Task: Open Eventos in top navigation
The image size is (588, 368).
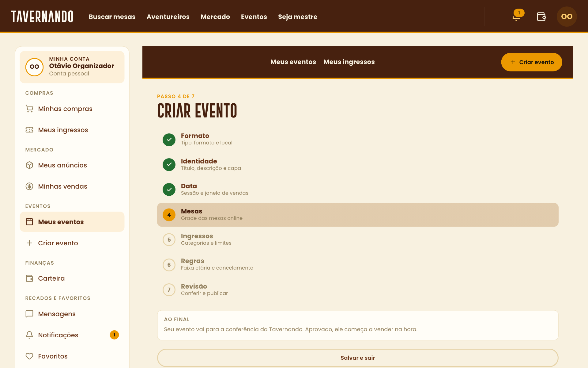Action: 254,17
